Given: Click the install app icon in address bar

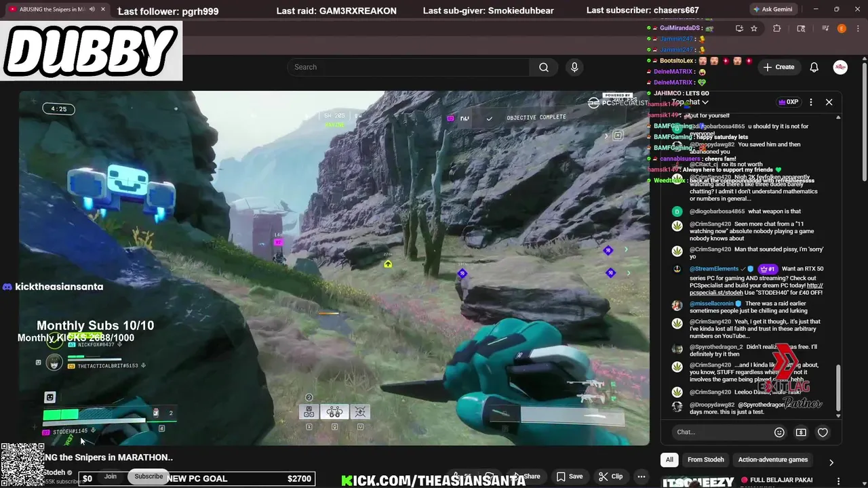Looking at the screenshot, I should coord(739,28).
